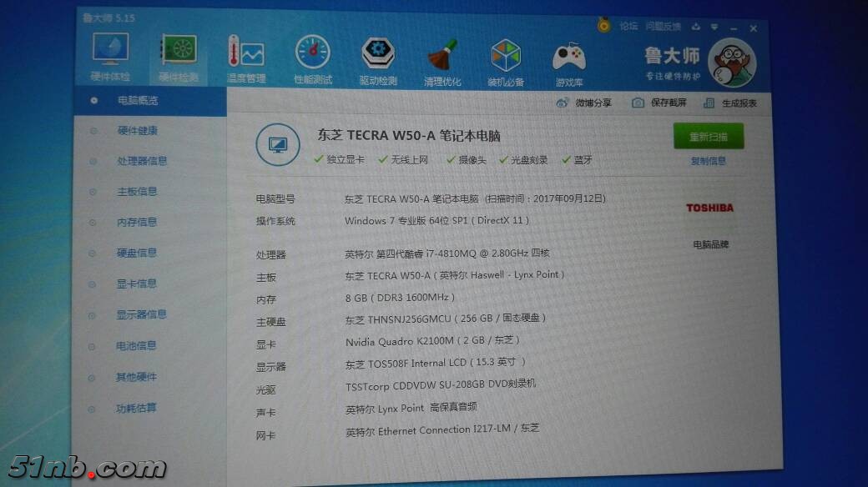Click the round computer overview icon
Image resolution: width=868 pixels, height=487 pixels.
click(x=278, y=144)
